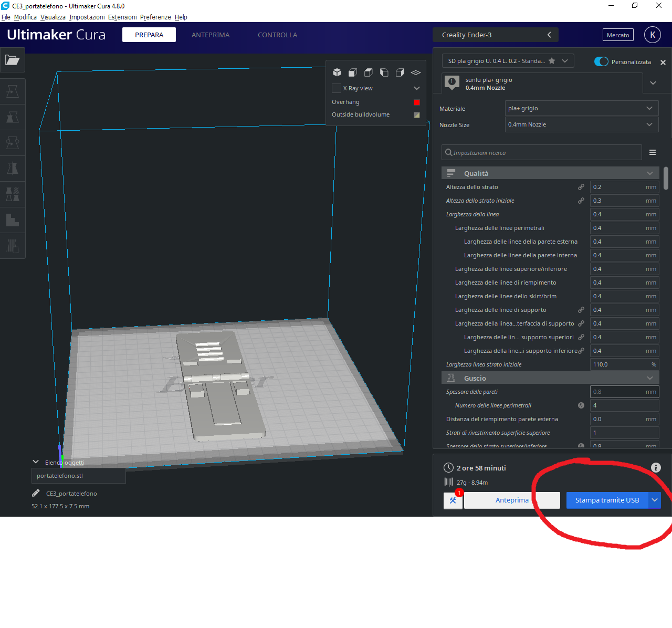Click the Spessore delle pareti value field

(625, 392)
